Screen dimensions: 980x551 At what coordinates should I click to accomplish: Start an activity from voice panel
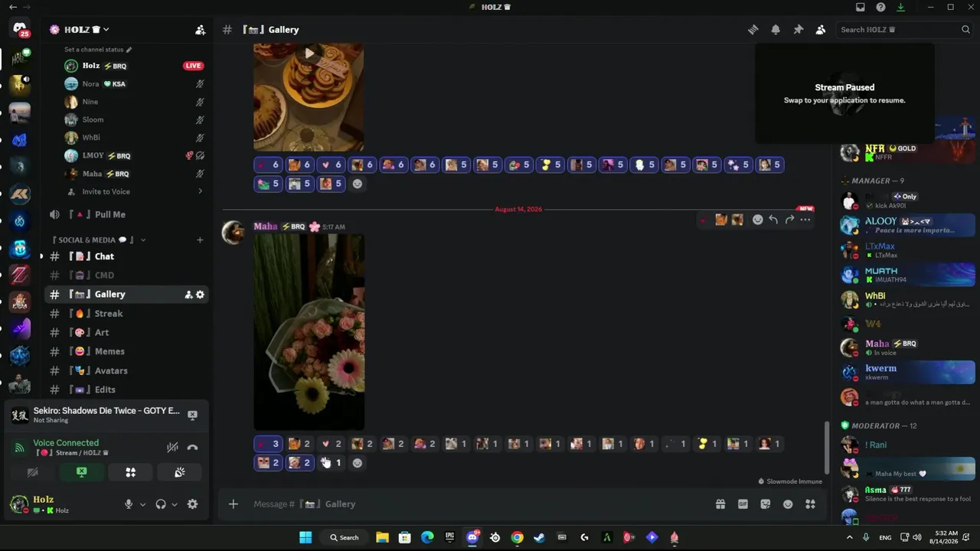click(130, 473)
